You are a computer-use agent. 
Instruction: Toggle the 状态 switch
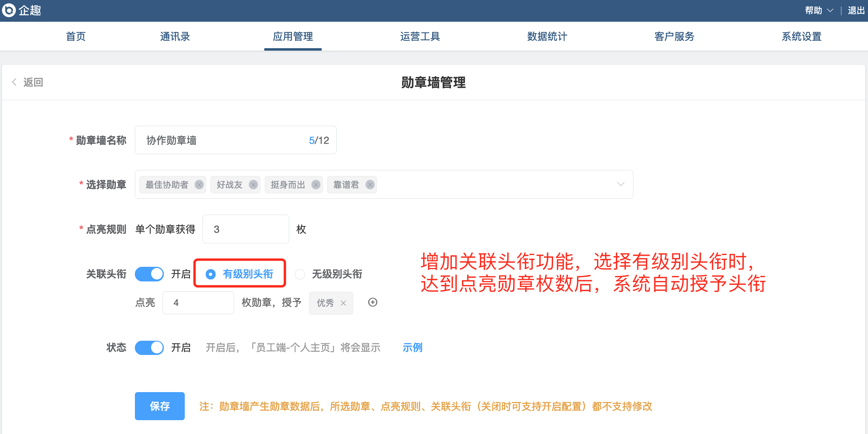149,347
